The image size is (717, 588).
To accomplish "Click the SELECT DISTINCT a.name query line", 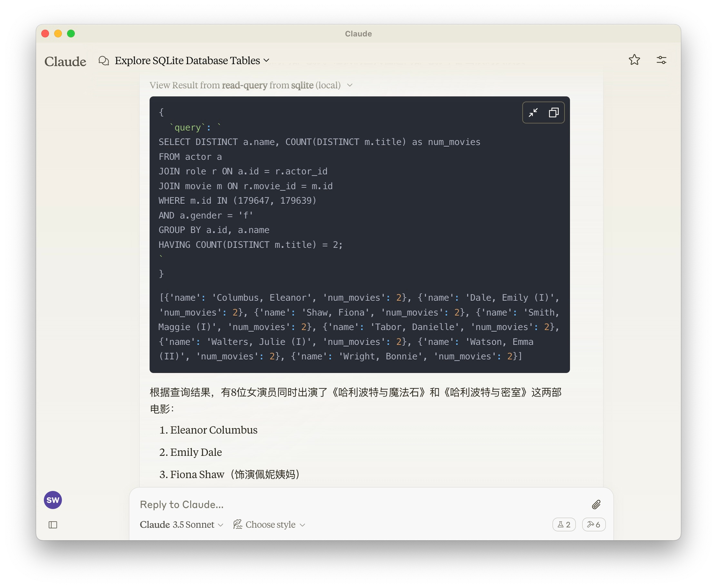I will tap(319, 142).
